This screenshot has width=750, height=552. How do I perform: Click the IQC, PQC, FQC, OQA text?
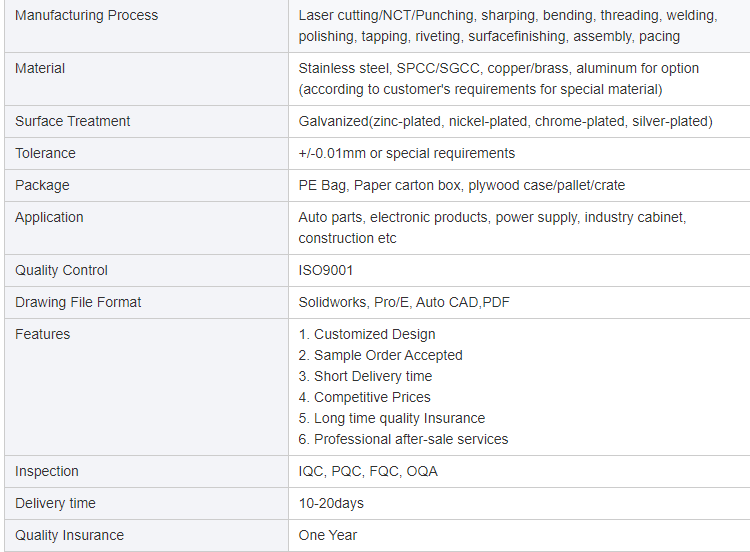click(367, 471)
